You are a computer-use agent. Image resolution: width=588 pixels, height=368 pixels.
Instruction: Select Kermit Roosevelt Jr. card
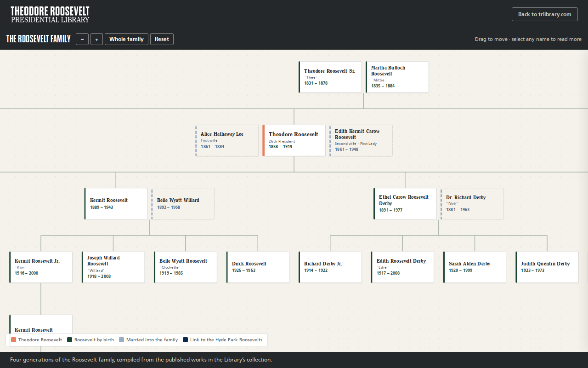point(41,267)
